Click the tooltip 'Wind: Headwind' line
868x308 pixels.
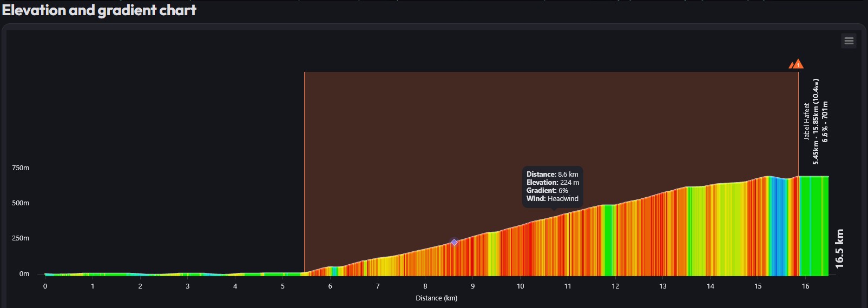pyautogui.click(x=553, y=199)
